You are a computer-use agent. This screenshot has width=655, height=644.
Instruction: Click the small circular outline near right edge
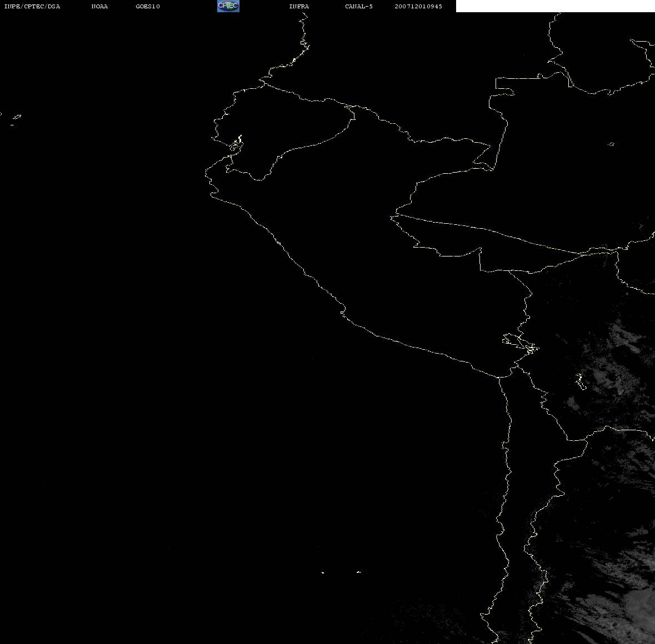[611, 144]
